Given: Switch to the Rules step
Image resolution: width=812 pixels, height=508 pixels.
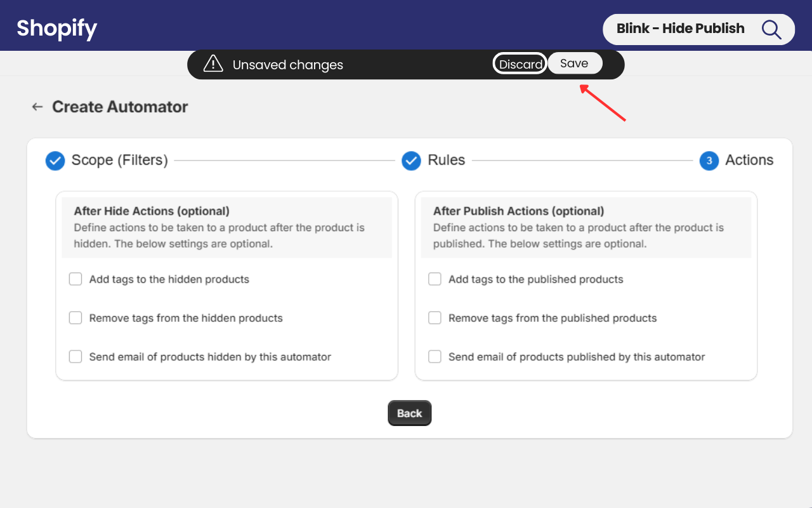Looking at the screenshot, I should tap(446, 160).
